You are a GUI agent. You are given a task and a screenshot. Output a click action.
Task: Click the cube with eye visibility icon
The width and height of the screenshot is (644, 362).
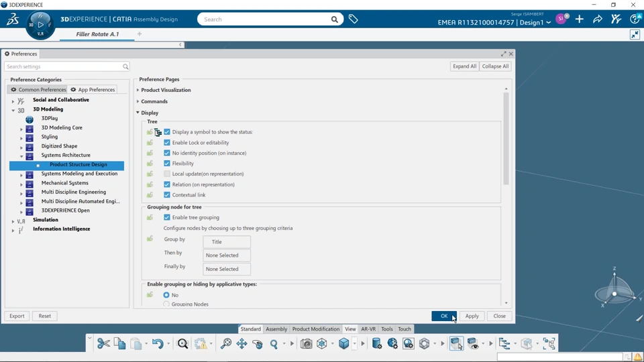473,343
